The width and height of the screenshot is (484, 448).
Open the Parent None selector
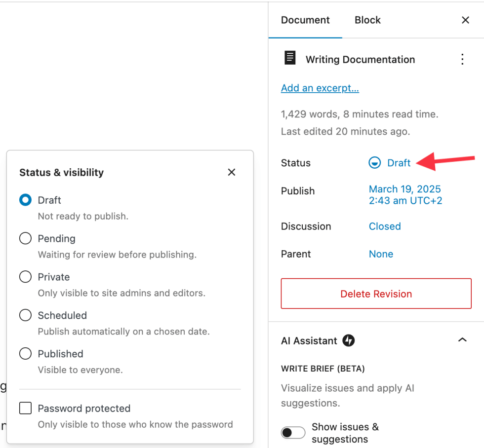click(381, 254)
